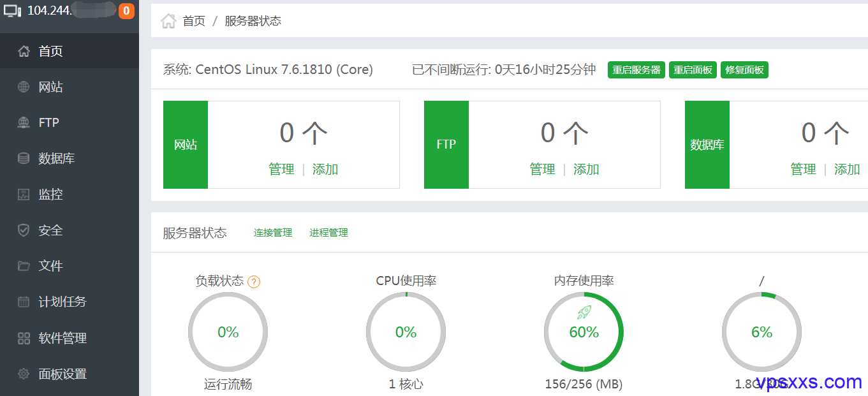This screenshot has width=868, height=396.
Task: Open the 连接管理 link
Action: (273, 233)
